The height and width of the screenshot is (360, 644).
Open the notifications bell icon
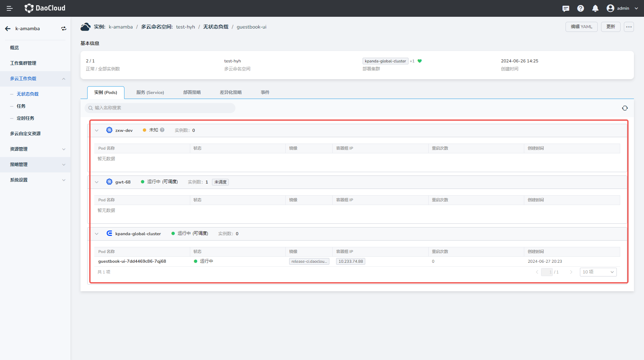[x=595, y=8]
